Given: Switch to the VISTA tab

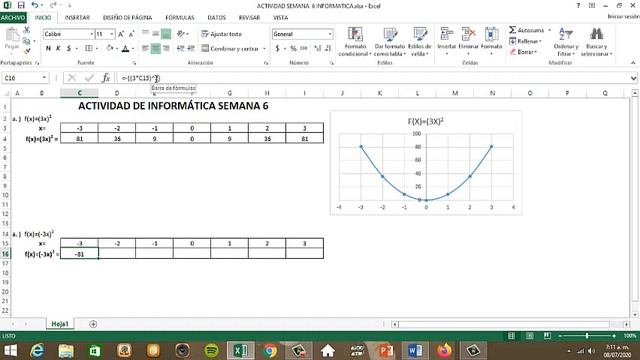Looking at the screenshot, I should point(280,18).
